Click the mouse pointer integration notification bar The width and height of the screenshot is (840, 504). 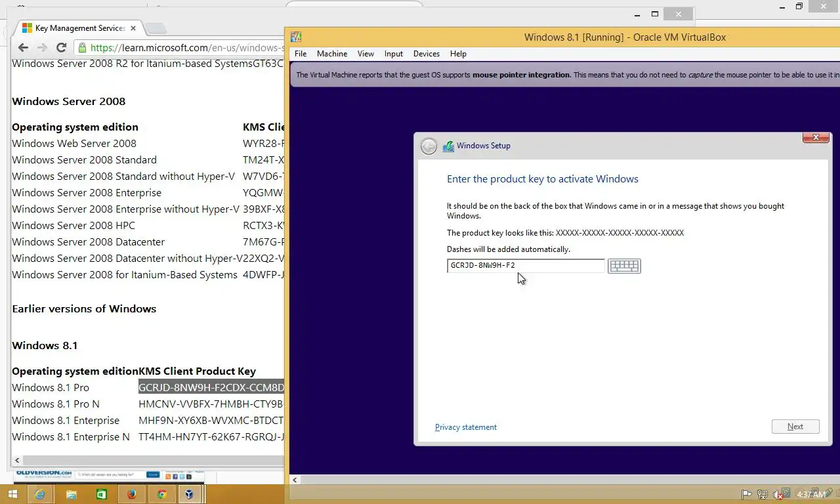tap(565, 75)
